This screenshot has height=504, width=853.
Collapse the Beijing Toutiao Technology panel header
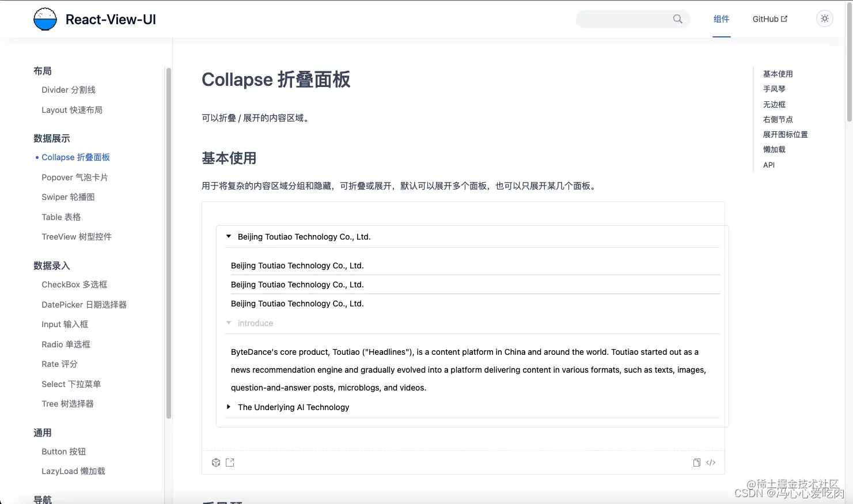pos(472,237)
